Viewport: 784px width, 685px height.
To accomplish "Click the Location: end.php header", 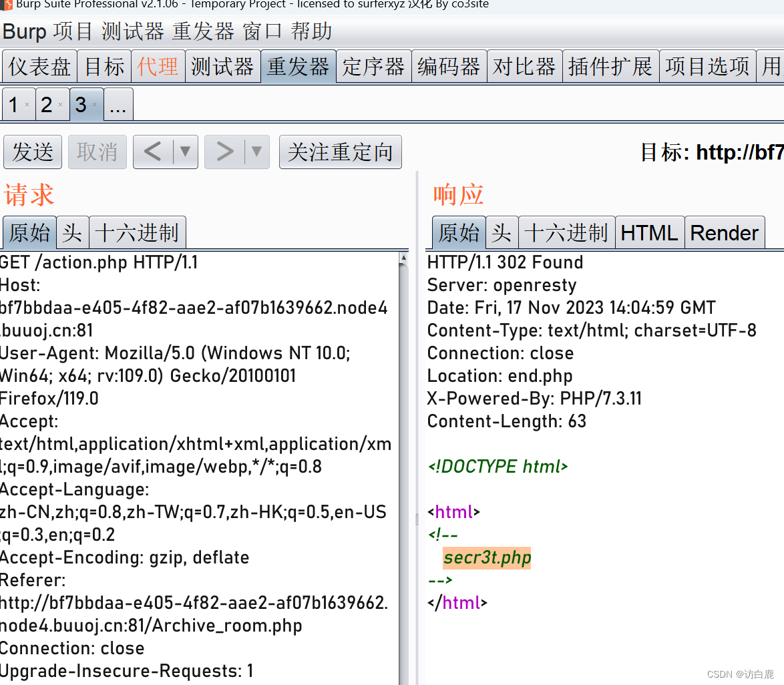I will click(x=500, y=376).
